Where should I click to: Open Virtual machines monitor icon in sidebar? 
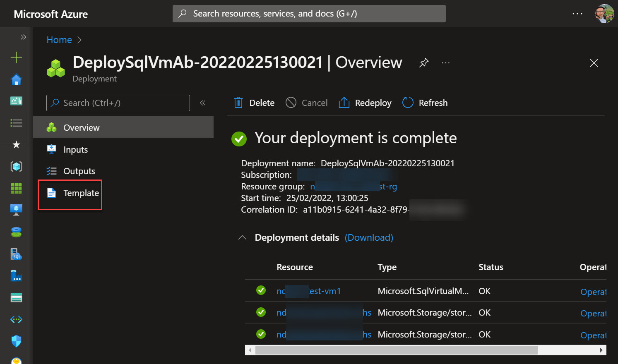point(16,210)
